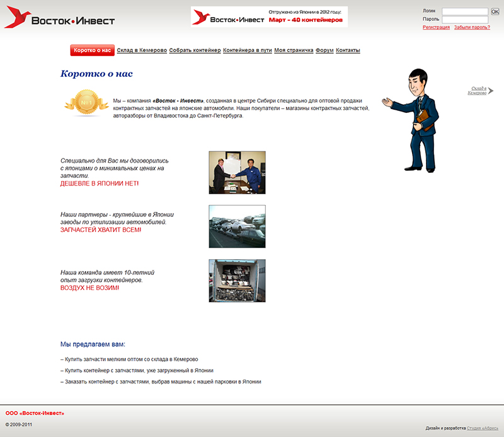Click the grey next-page arrow icon
This screenshot has width=504, height=437.
(491, 91)
